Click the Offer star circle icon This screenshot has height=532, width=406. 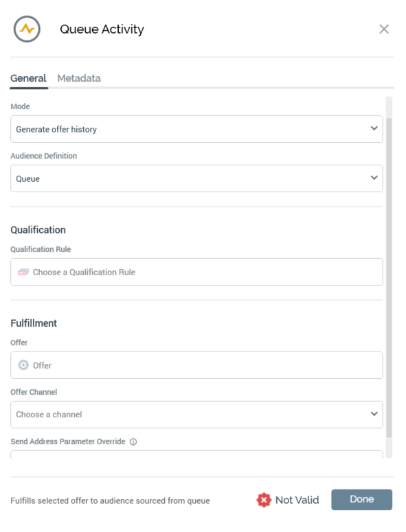pyautogui.click(x=23, y=365)
